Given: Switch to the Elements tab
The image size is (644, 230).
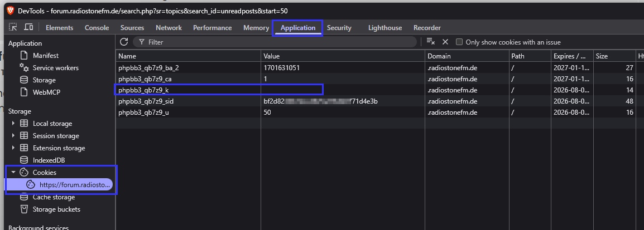Looking at the screenshot, I should pos(60,27).
